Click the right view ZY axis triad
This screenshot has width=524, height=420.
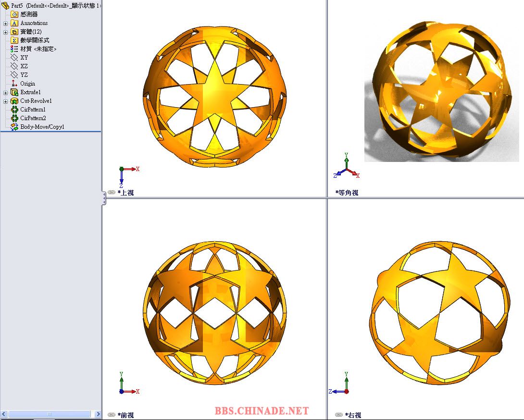[339, 383]
